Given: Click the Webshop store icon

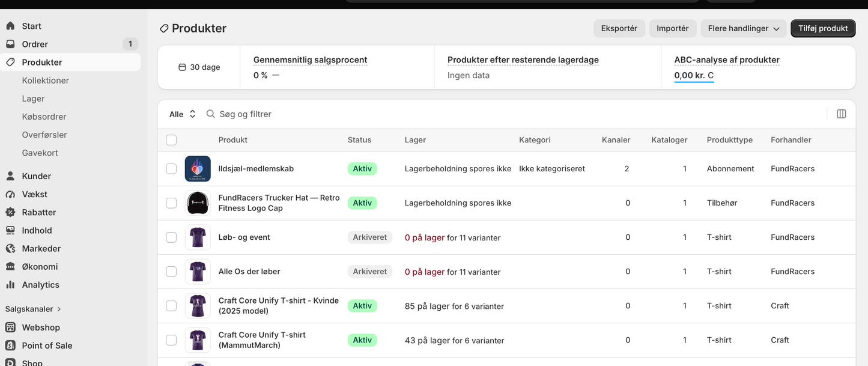Looking at the screenshot, I should pos(10,328).
